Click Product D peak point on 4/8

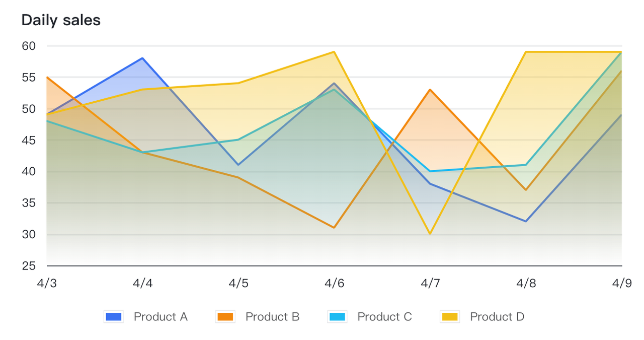click(x=526, y=52)
